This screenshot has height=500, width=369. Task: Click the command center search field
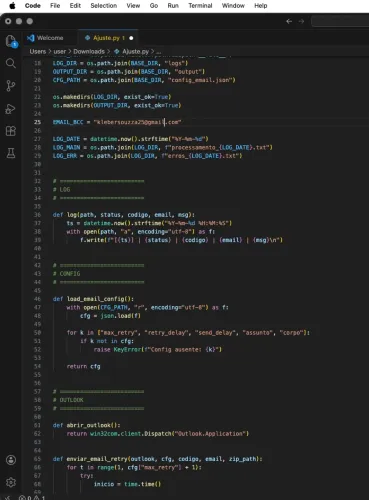[x=340, y=21]
